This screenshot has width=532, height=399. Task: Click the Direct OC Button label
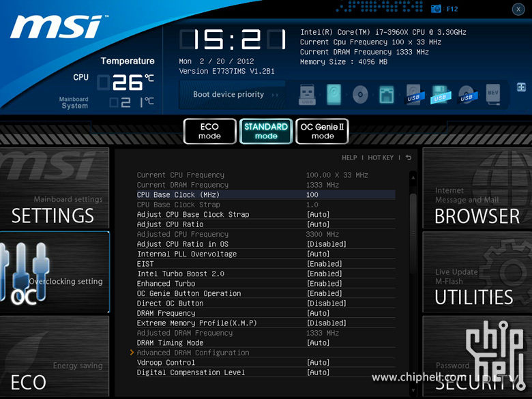170,303
